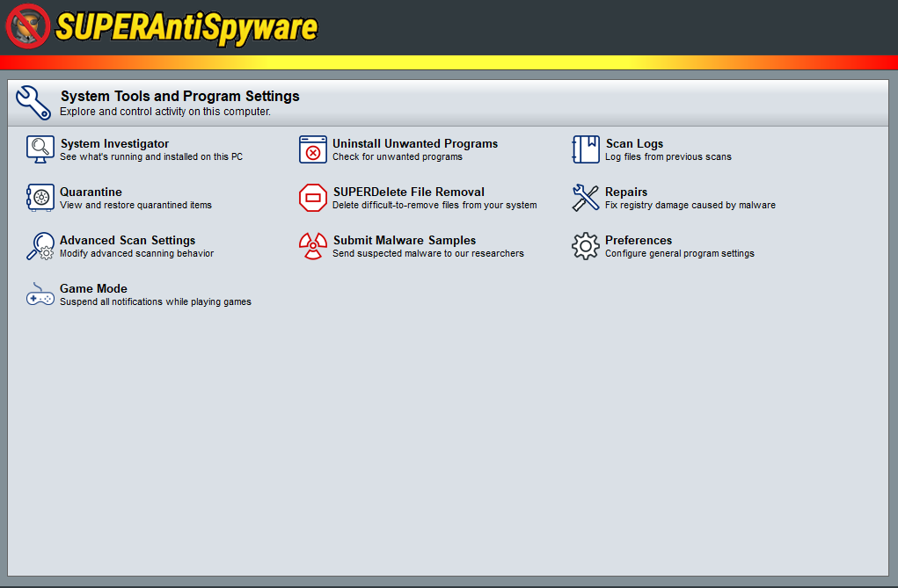The height and width of the screenshot is (588, 898).
Task: Open SUPERDelete File Removal title
Action: [409, 192]
